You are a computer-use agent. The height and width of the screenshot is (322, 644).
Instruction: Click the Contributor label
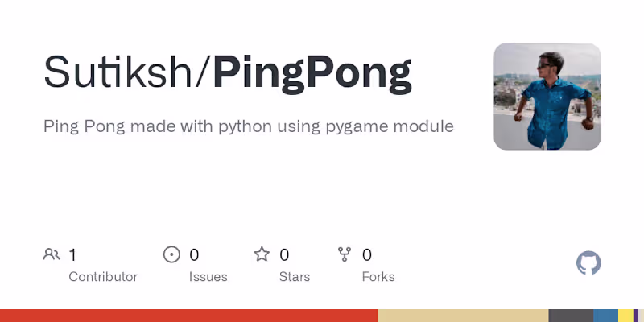point(103,277)
